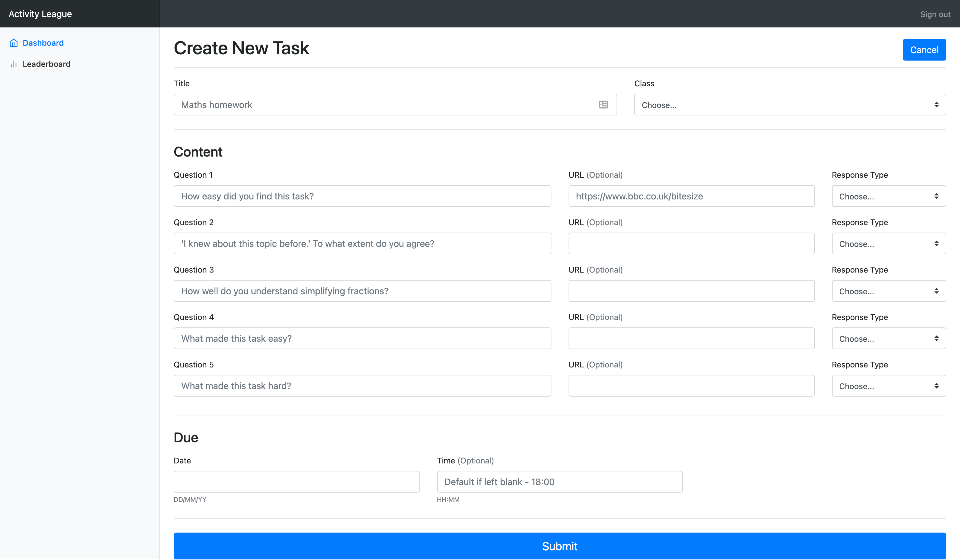Navigate to Dashboard menu item

43,43
